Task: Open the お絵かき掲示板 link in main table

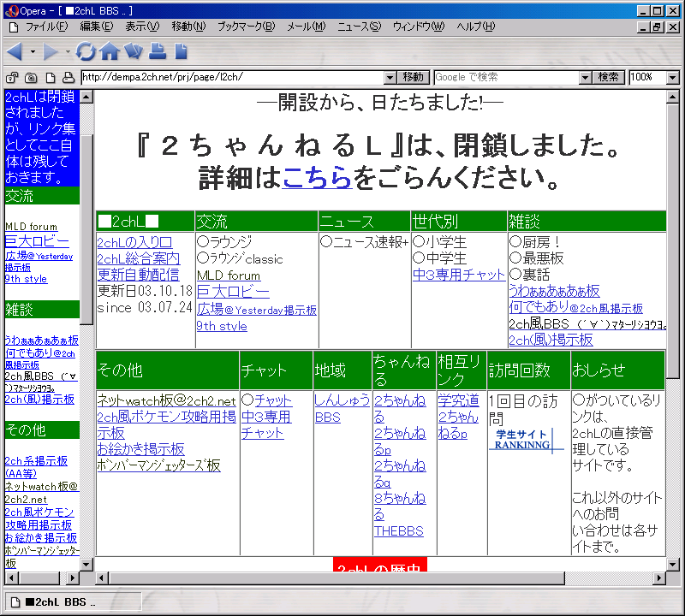Action: 140,449
